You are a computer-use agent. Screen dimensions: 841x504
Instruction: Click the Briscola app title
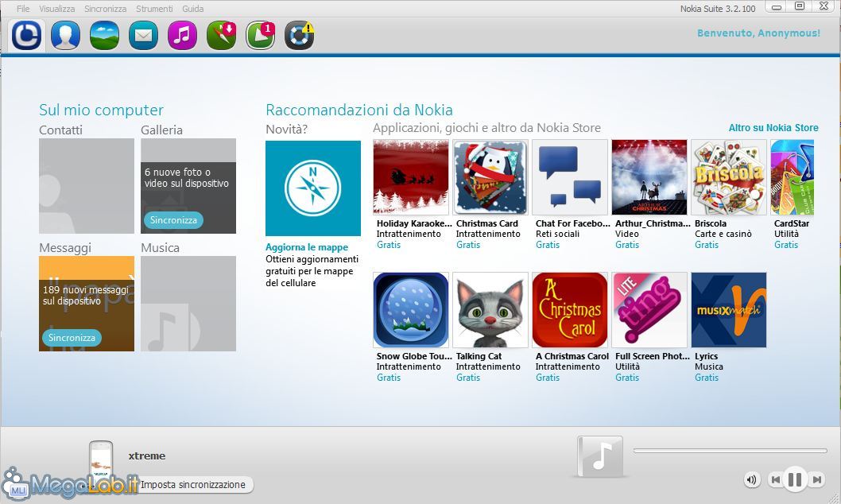(x=711, y=223)
